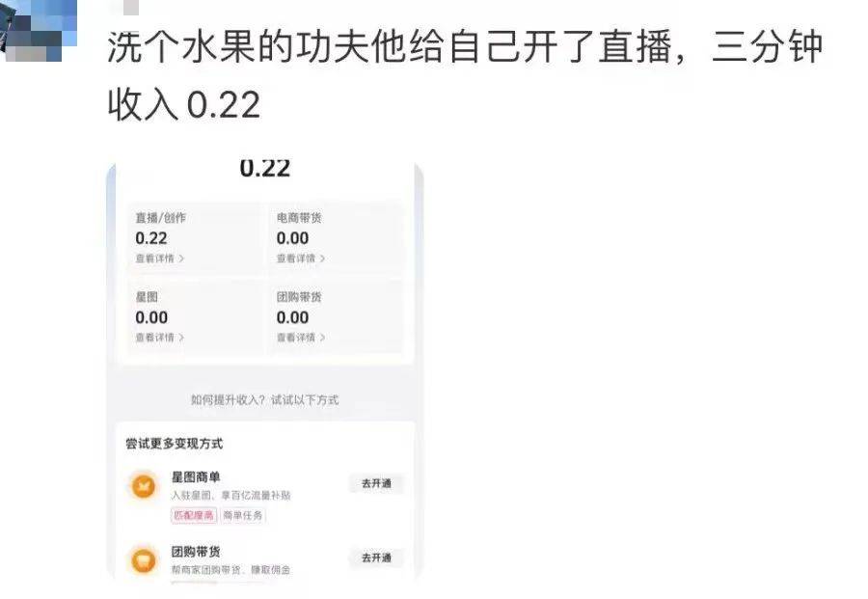Tap the 直播/创作 0.22 amount

151,238
